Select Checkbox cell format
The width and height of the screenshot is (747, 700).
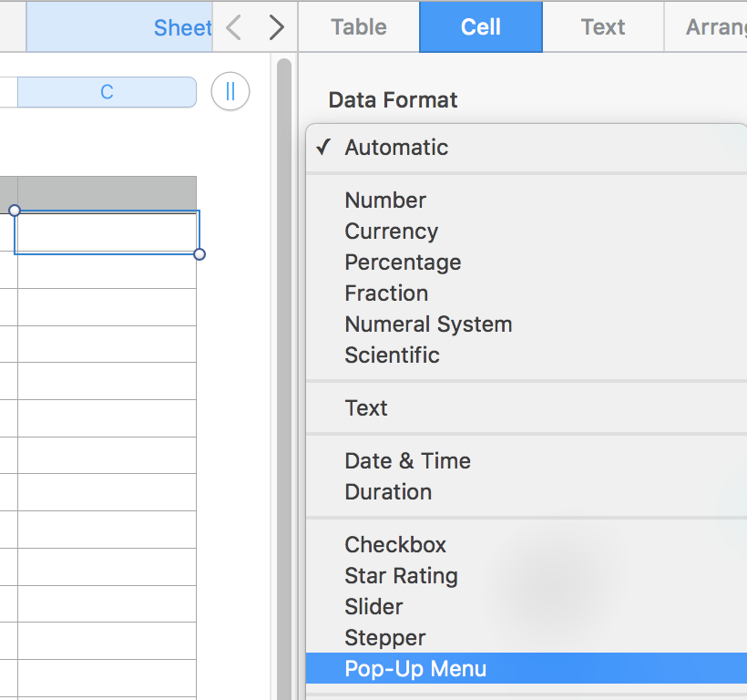click(395, 545)
